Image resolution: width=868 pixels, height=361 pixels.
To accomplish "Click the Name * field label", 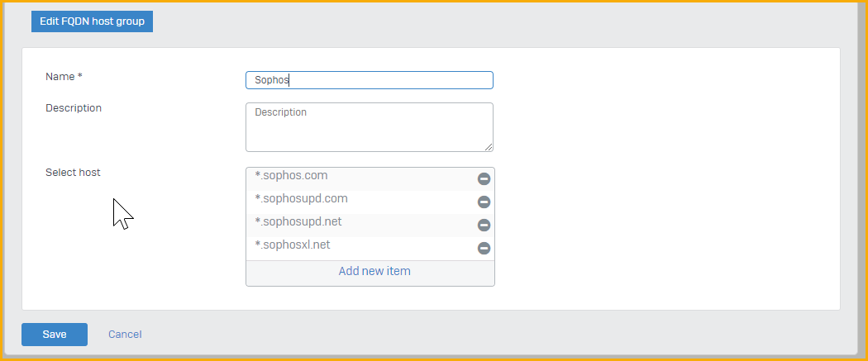I will [64, 77].
